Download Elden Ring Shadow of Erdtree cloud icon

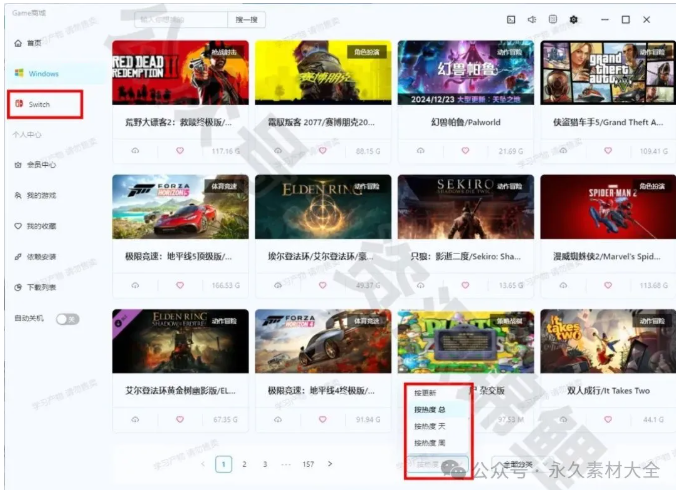coord(135,419)
